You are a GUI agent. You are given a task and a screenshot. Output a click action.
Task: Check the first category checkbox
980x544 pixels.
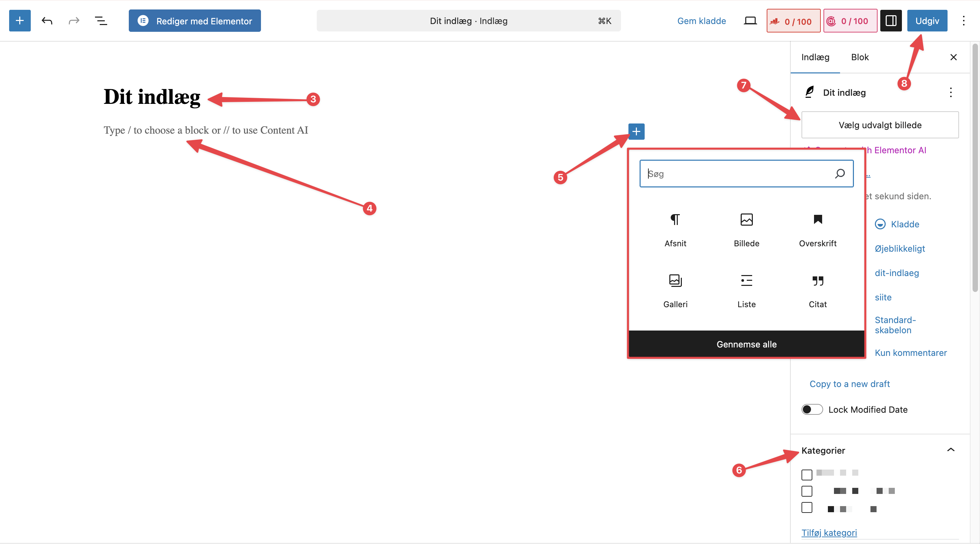pos(807,474)
